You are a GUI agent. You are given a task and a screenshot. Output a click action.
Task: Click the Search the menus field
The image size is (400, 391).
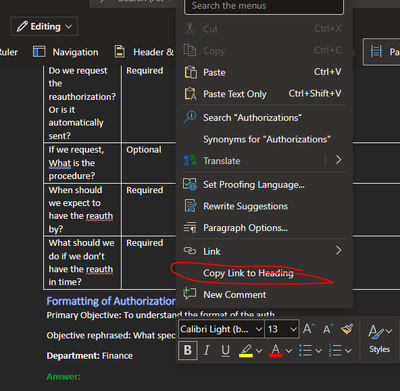pyautogui.click(x=264, y=6)
